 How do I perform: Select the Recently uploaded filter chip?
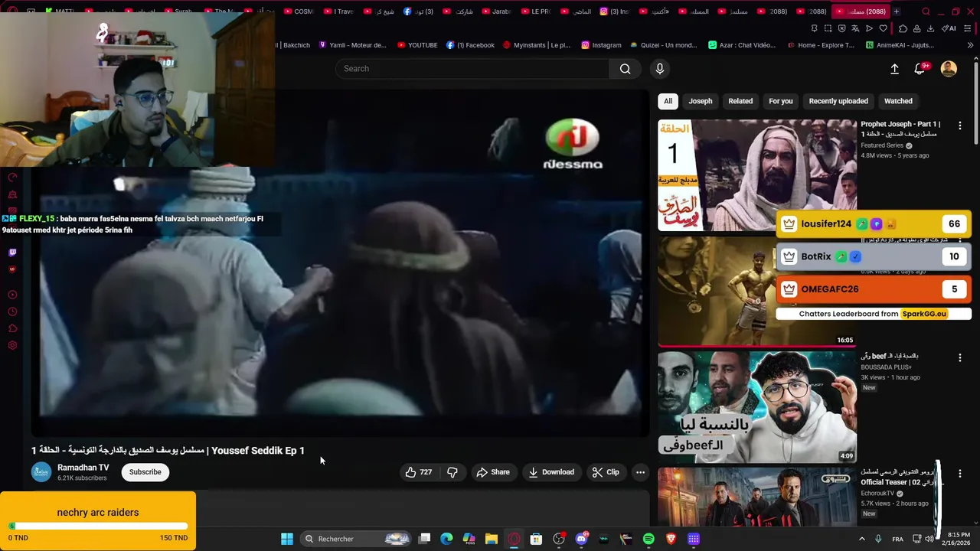tap(838, 101)
